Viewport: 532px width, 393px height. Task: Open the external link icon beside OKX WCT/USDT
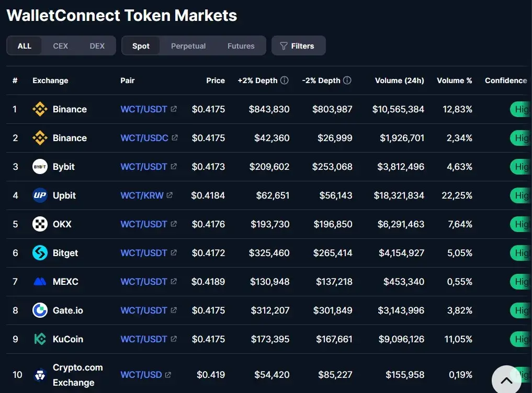coord(174,224)
